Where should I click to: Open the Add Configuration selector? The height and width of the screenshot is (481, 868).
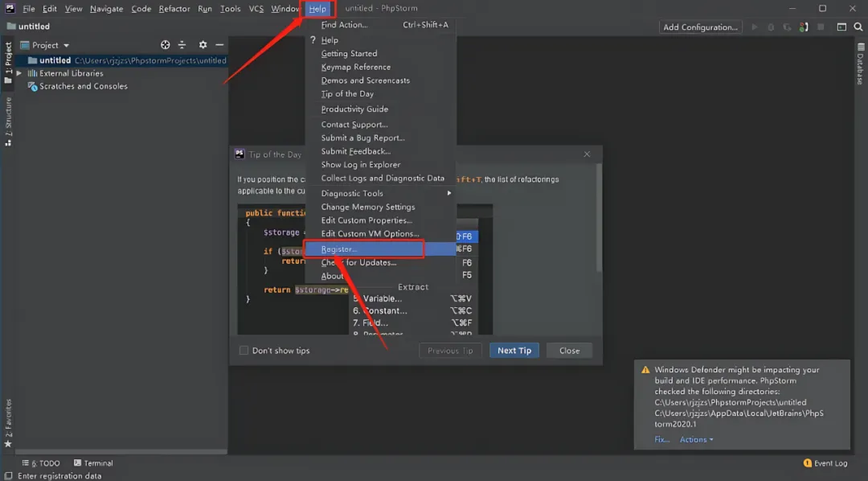(700, 27)
